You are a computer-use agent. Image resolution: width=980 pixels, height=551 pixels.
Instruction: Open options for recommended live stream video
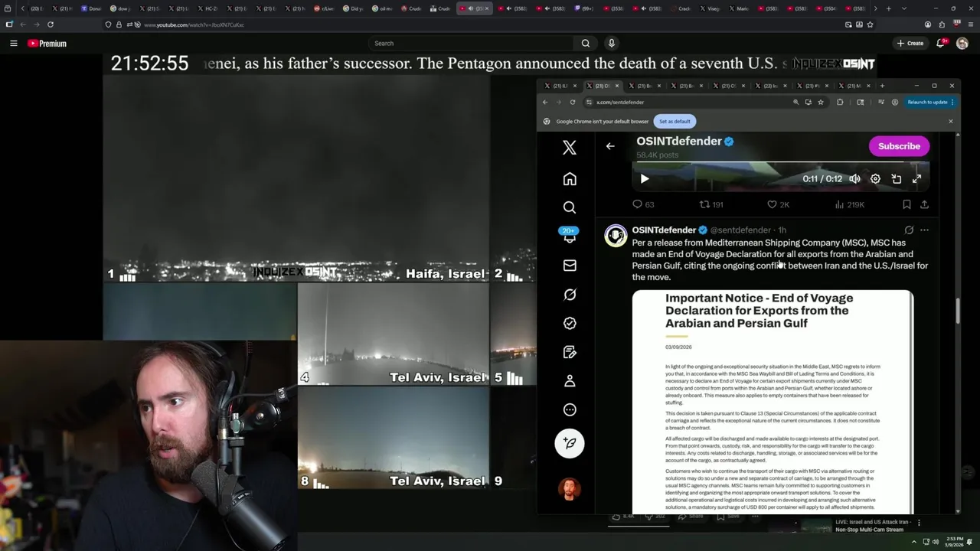point(919,523)
